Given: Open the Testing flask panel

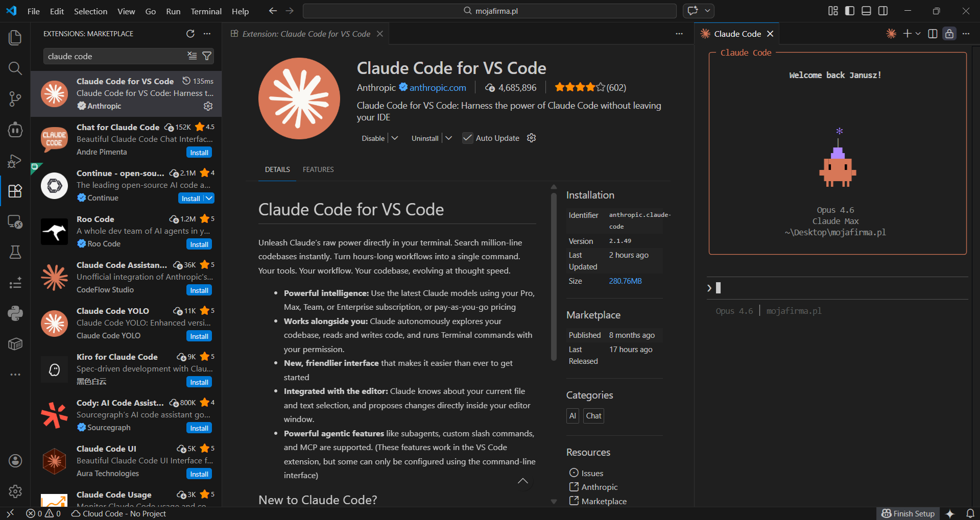Looking at the screenshot, I should 15,252.
